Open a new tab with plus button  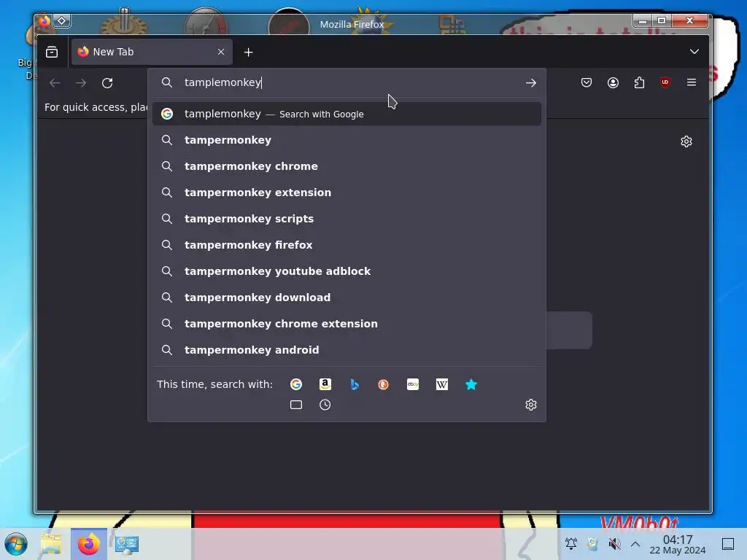point(248,52)
